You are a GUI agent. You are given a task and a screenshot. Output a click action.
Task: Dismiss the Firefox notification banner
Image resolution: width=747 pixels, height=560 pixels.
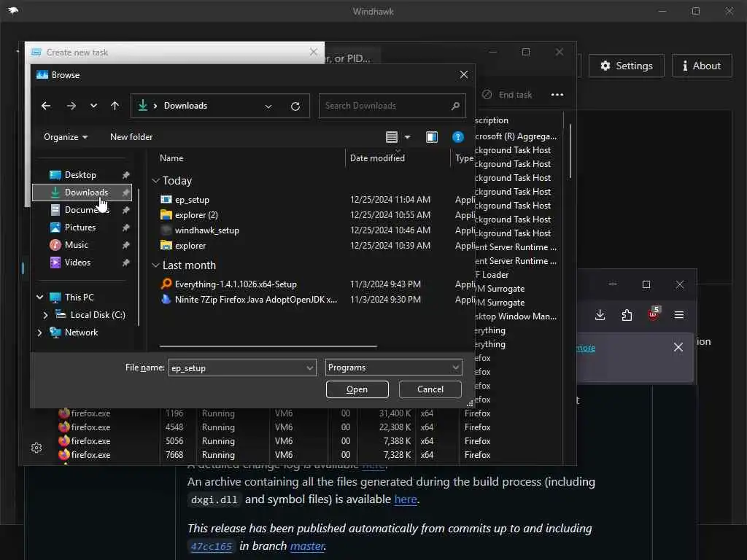[678, 347]
